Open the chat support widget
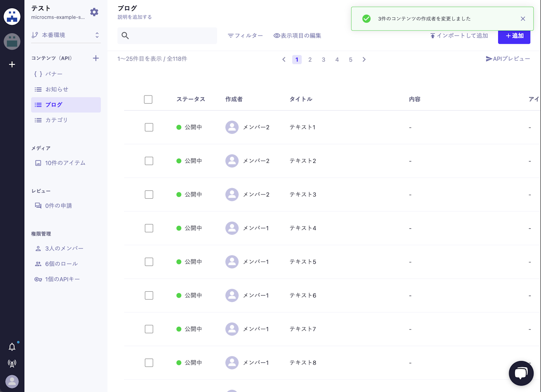This screenshot has width=541, height=392. tap(521, 373)
